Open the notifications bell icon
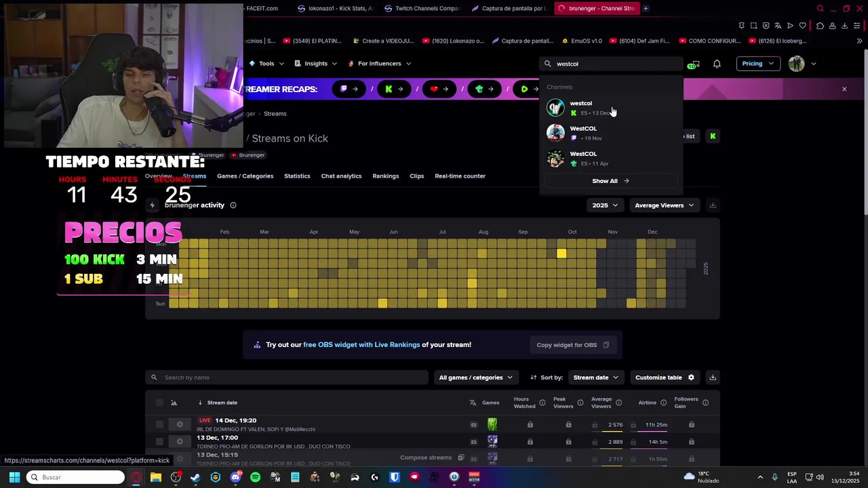The image size is (868, 488). tap(717, 64)
